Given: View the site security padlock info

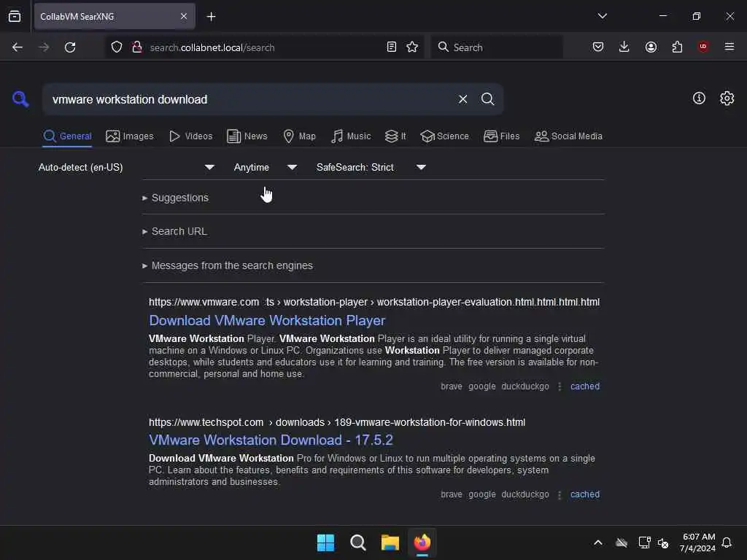Looking at the screenshot, I should tap(137, 47).
